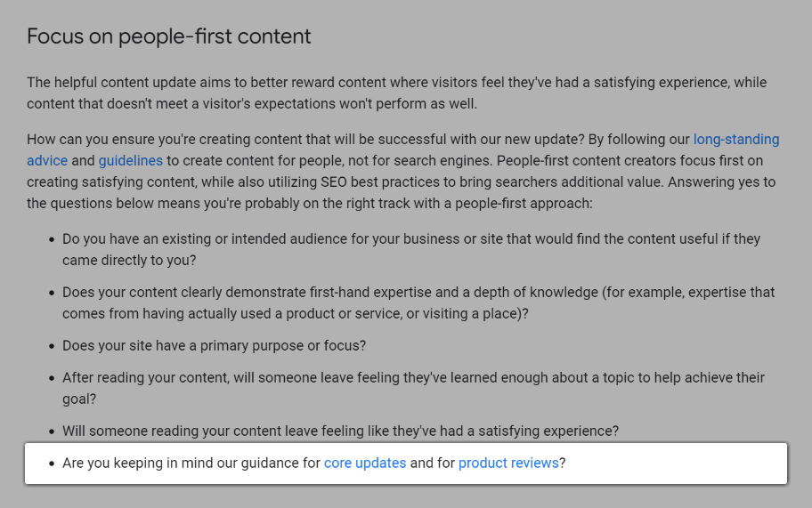Image resolution: width=812 pixels, height=508 pixels.
Task: Click the bullet dot before "Does your content clearly"
Action: click(49, 294)
